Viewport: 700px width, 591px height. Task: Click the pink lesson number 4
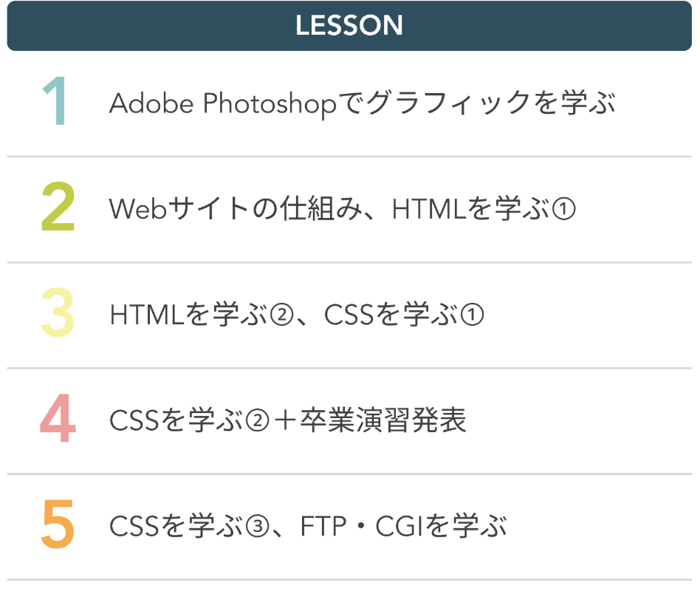click(x=58, y=418)
